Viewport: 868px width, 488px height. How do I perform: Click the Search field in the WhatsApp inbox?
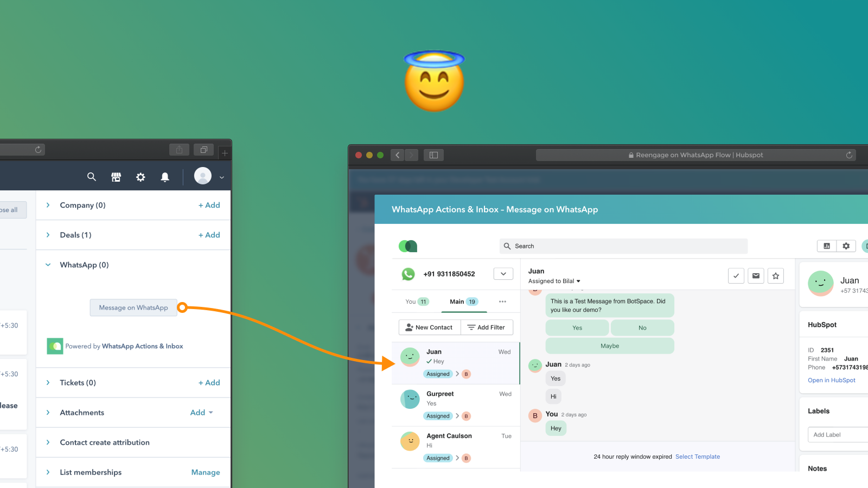[624, 246]
